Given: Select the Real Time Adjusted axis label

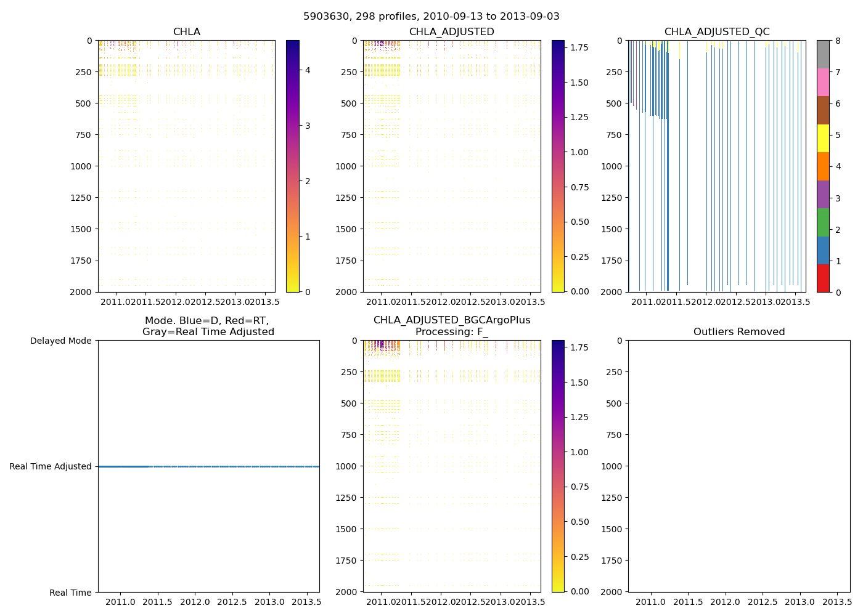Looking at the screenshot, I should coord(50,466).
